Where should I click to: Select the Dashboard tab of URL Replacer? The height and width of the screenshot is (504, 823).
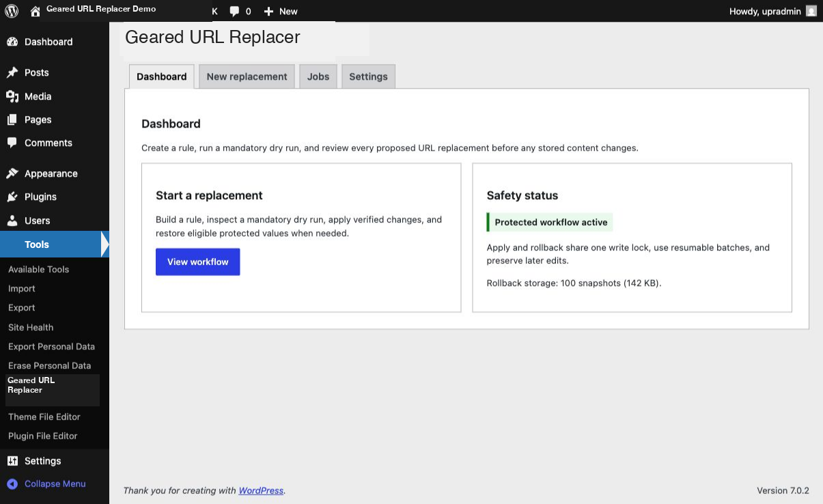pyautogui.click(x=162, y=76)
